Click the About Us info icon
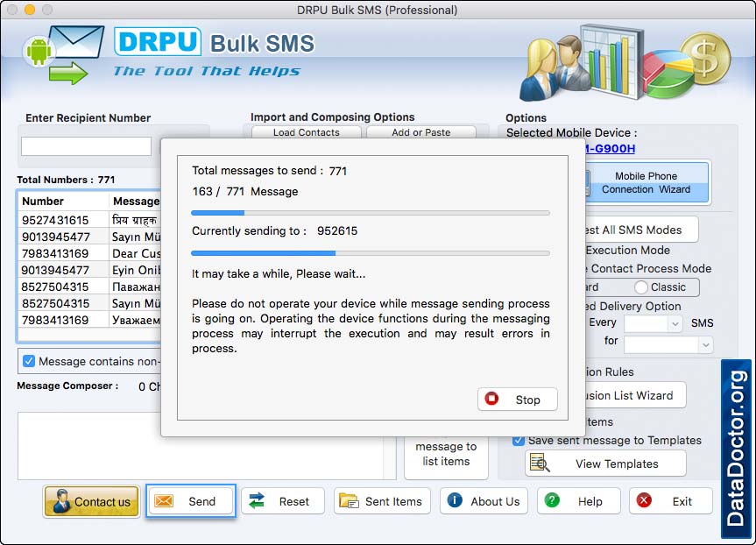Screen dimensions: 756x545 pyautogui.click(x=454, y=500)
